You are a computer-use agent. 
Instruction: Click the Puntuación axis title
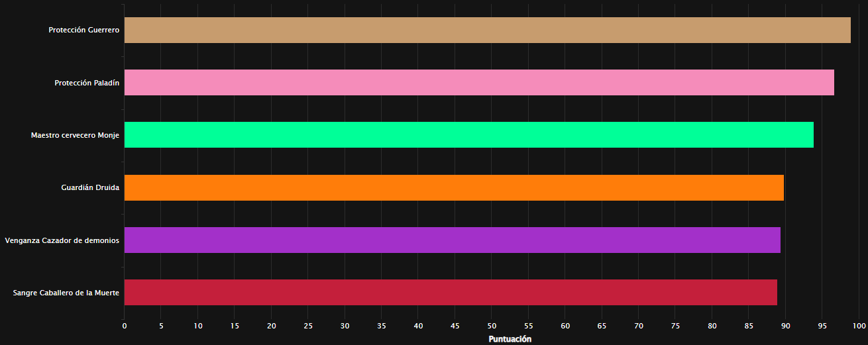(510, 339)
